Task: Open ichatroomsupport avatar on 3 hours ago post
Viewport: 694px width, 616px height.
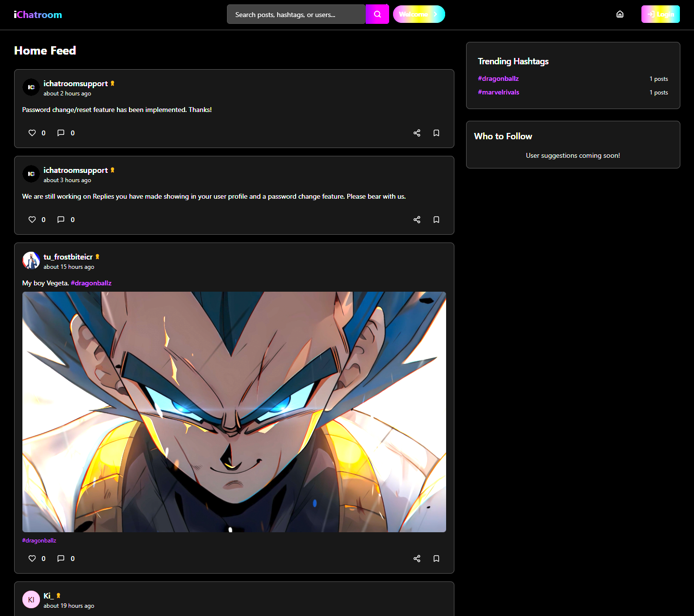Action: [x=31, y=174]
